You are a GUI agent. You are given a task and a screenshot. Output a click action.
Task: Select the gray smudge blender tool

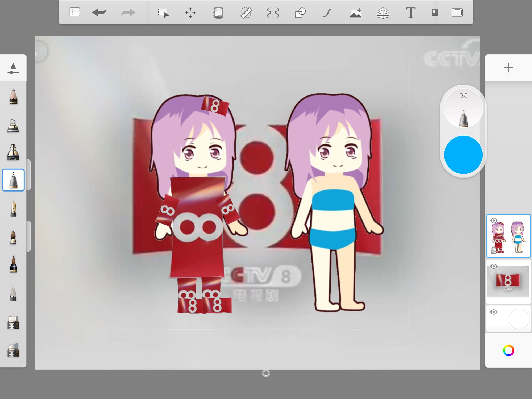(x=13, y=293)
